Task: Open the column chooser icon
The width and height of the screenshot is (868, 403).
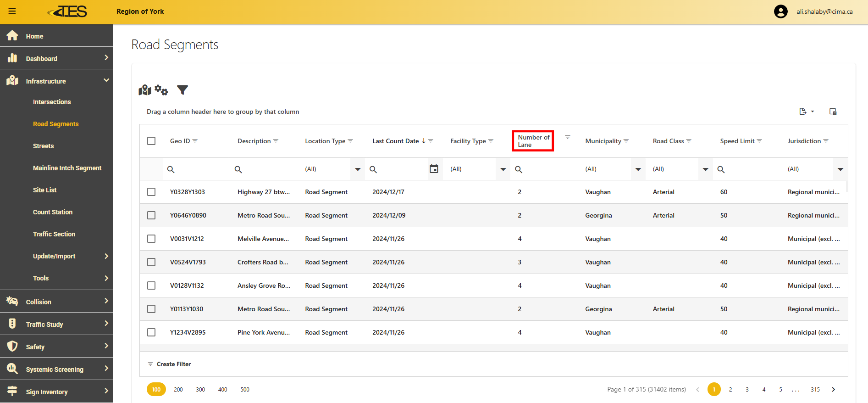Action: coord(833,112)
